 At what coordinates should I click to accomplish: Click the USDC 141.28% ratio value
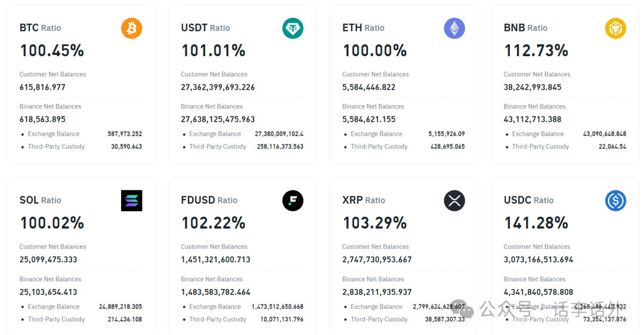tap(536, 223)
